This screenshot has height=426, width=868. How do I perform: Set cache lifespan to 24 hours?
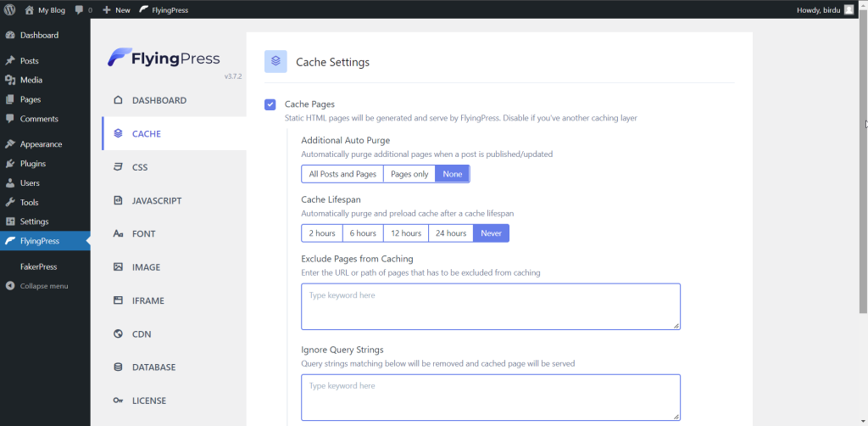451,233
